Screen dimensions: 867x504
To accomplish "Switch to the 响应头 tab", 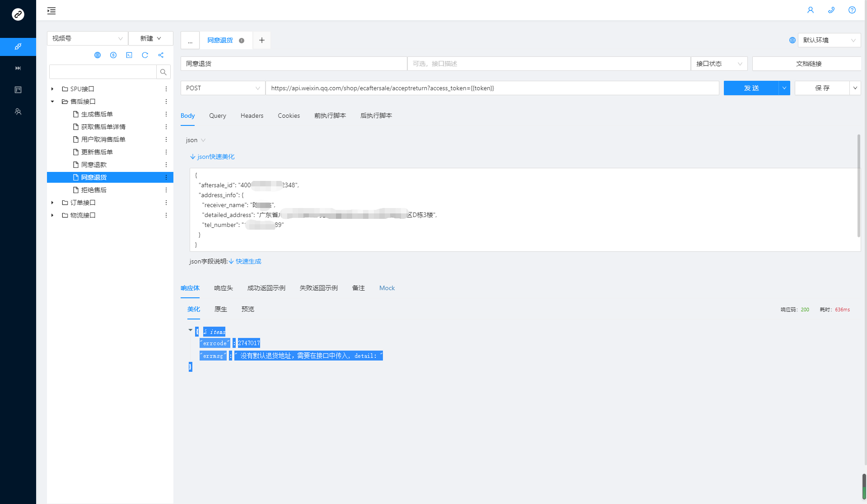I will tap(223, 288).
